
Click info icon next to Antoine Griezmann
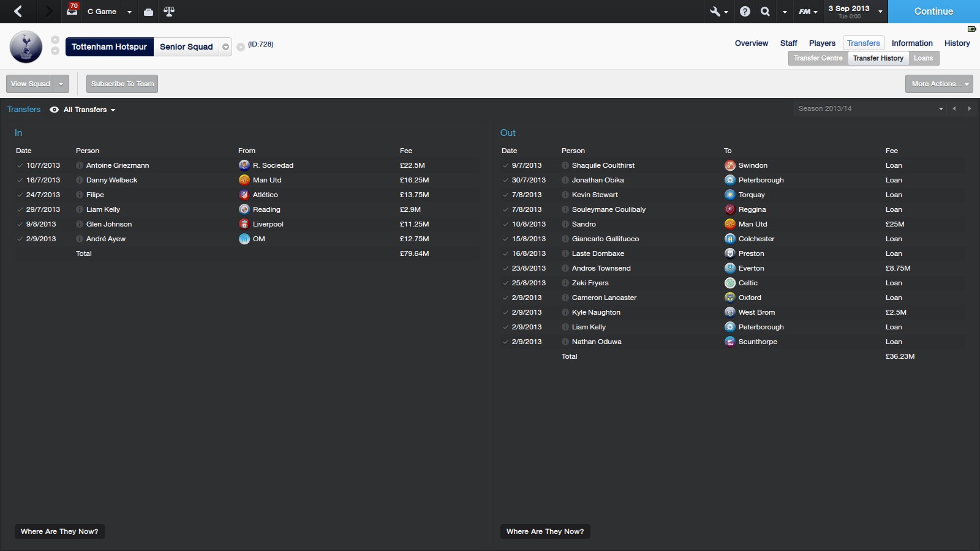pos(80,165)
